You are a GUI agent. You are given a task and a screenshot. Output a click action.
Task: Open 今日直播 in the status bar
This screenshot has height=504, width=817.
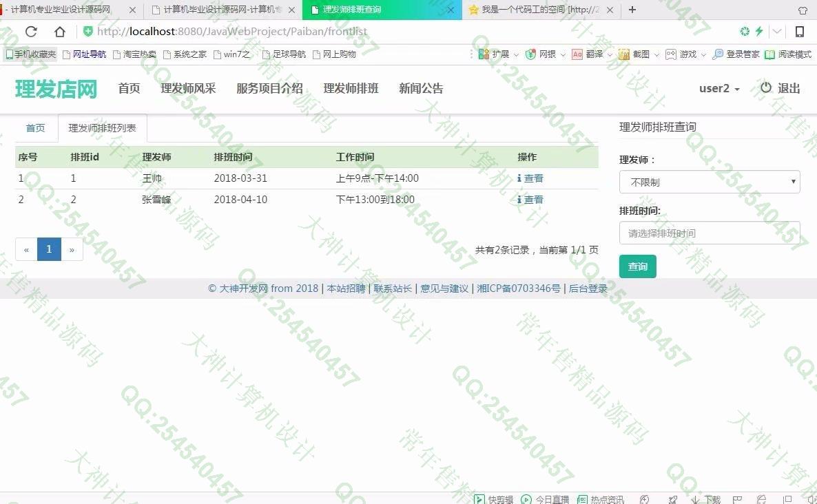coord(545,499)
